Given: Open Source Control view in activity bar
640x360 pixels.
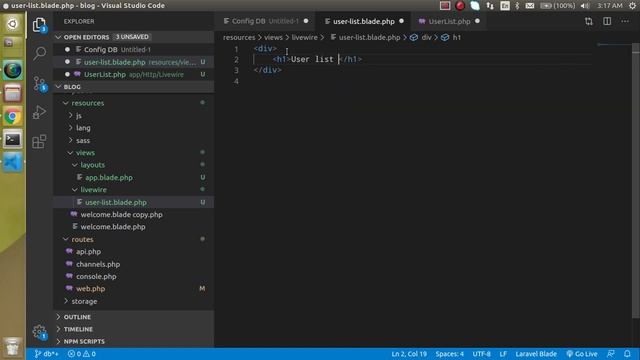Looking at the screenshot, I should coord(40,83).
